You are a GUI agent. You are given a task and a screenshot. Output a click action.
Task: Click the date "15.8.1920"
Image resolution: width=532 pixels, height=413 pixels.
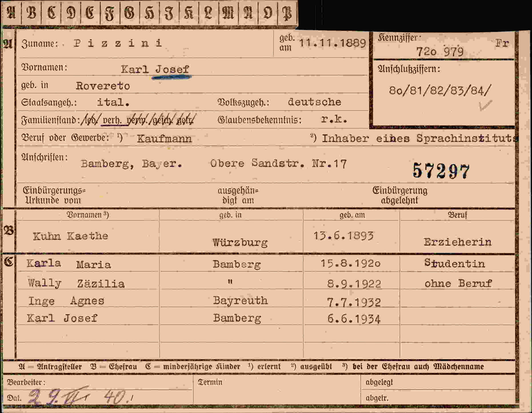coord(350,264)
